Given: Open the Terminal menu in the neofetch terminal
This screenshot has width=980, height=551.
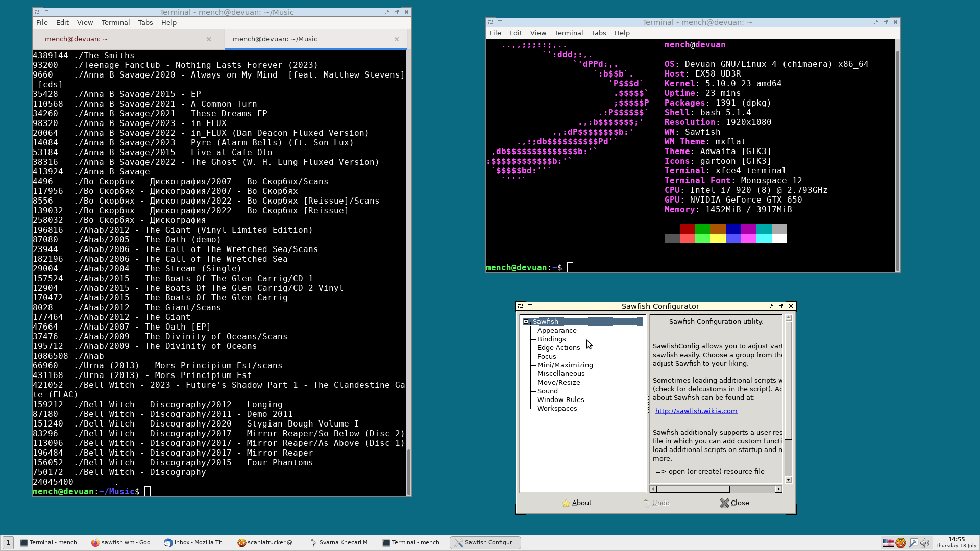Looking at the screenshot, I should pyautogui.click(x=569, y=33).
